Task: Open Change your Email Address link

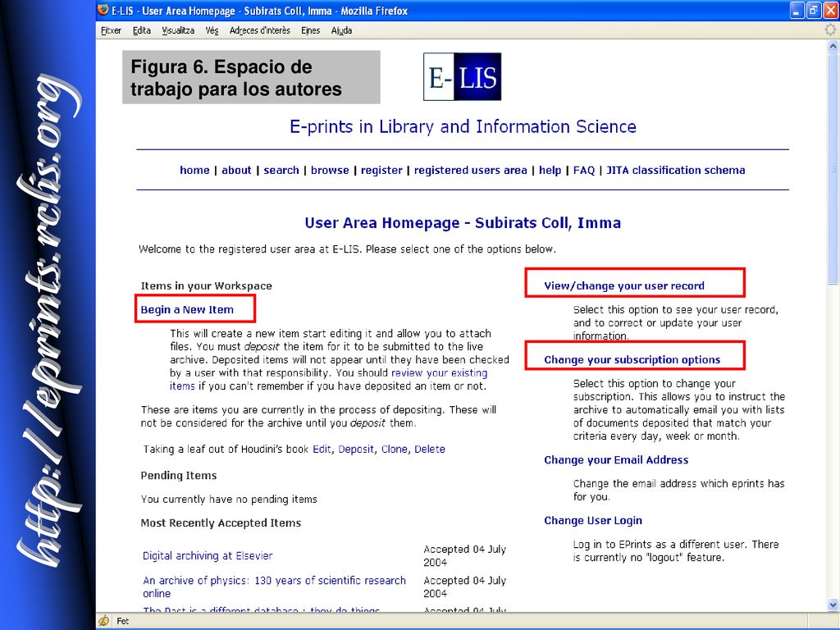Action: (616, 459)
